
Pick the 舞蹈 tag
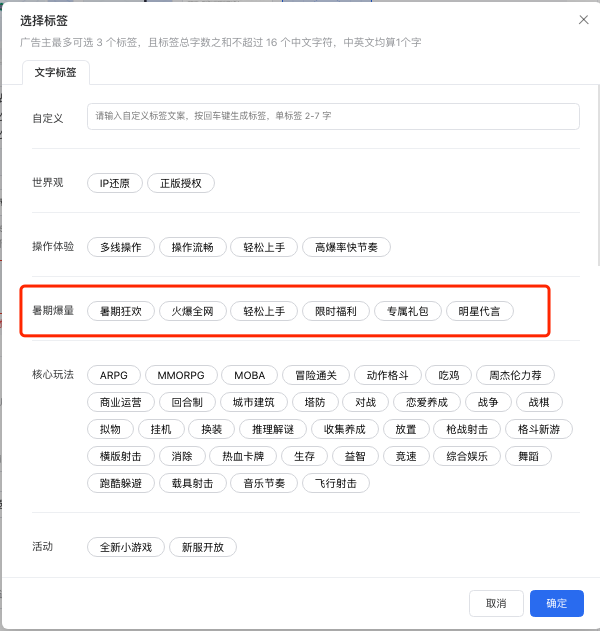pyautogui.click(x=528, y=456)
